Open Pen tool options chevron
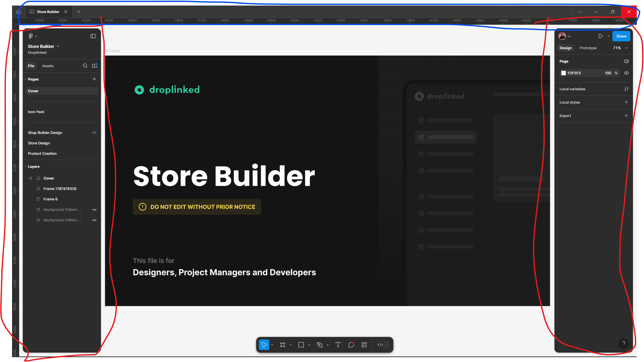Viewport: 644px width, 362px height. 328,345
